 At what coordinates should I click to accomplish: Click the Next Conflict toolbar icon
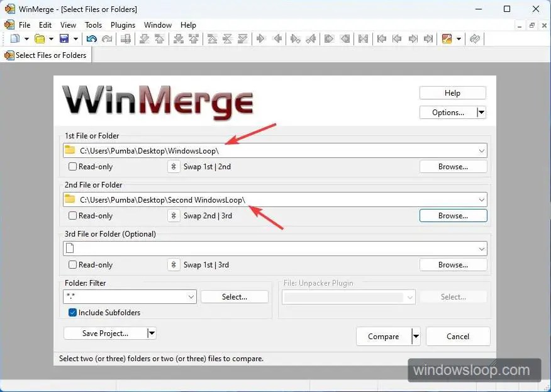click(179, 38)
